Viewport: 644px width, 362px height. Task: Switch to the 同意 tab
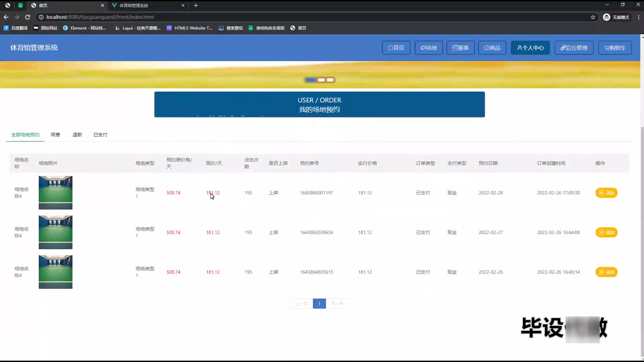[x=55, y=135]
